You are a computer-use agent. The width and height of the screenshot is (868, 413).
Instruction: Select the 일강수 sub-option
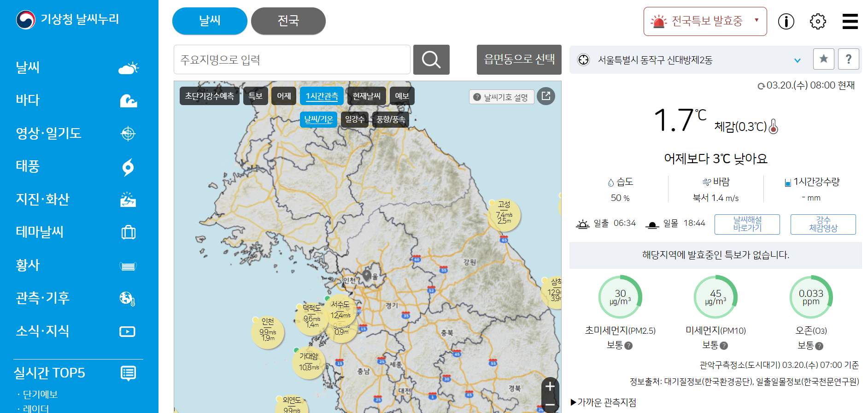[355, 119]
